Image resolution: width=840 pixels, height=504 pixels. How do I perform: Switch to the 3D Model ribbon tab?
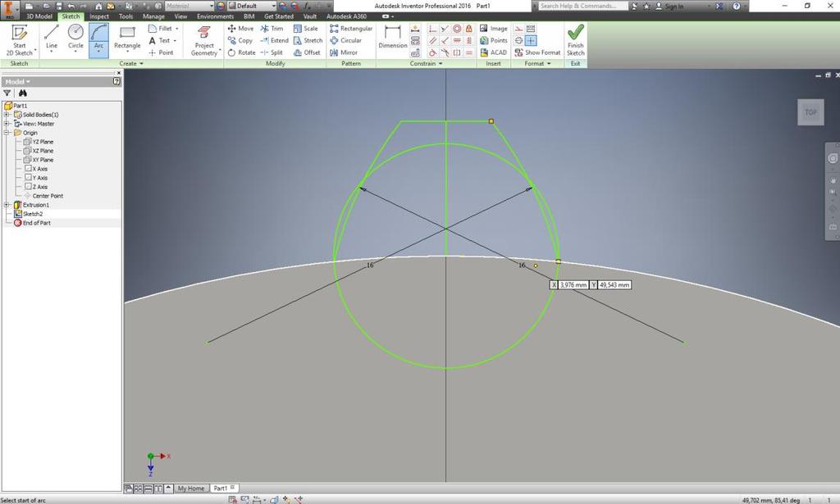click(x=39, y=16)
